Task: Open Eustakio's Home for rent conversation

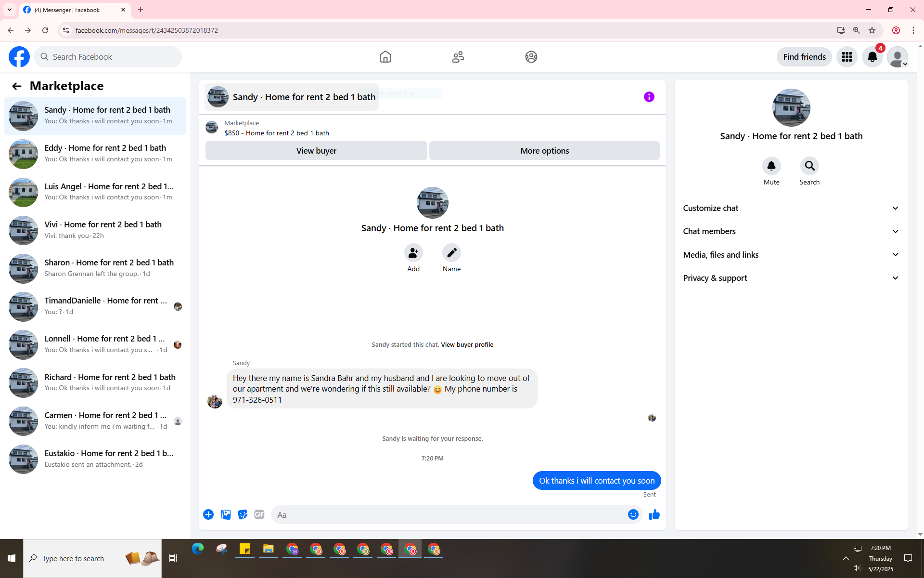Action: [95, 459]
